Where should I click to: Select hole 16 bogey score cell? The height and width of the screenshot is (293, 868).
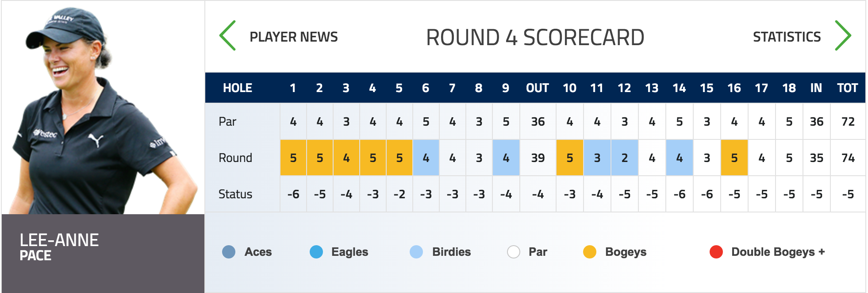pyautogui.click(x=734, y=158)
